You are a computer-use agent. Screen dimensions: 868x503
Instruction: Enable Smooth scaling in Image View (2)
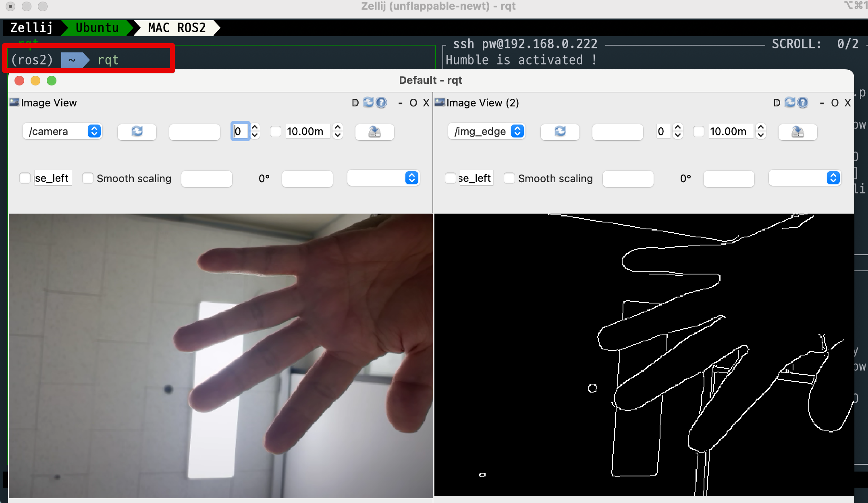[x=509, y=178]
